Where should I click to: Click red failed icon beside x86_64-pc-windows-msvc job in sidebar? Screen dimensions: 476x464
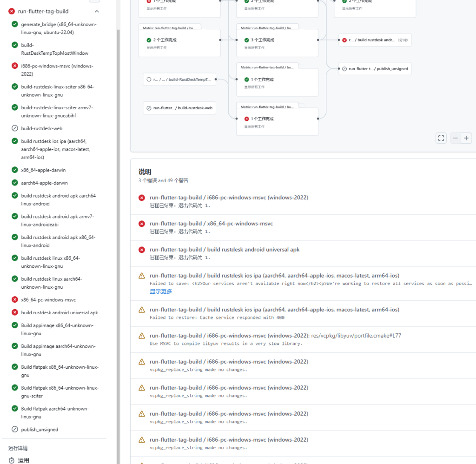pyautogui.click(x=15, y=300)
